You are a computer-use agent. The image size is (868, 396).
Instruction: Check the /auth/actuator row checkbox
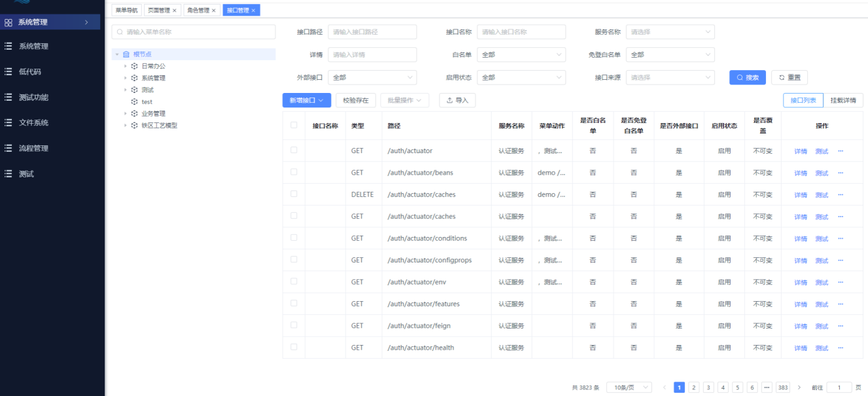(x=294, y=151)
